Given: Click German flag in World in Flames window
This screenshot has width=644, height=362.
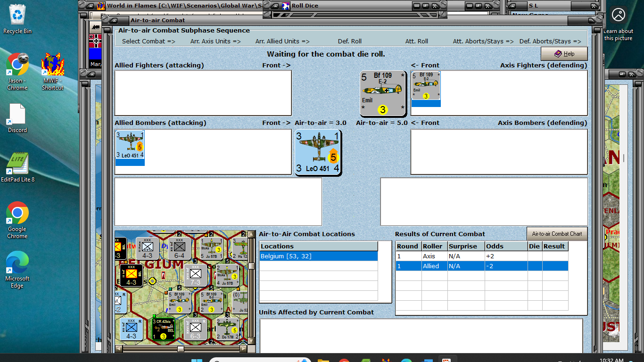Looking at the screenshot, I should (95, 41).
